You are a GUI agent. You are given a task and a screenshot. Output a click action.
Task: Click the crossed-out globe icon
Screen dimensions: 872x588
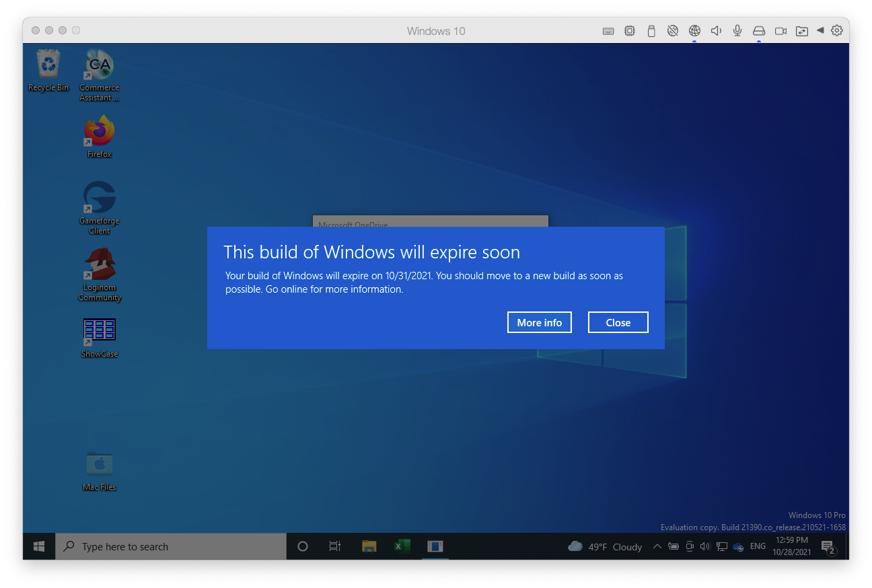point(673,31)
